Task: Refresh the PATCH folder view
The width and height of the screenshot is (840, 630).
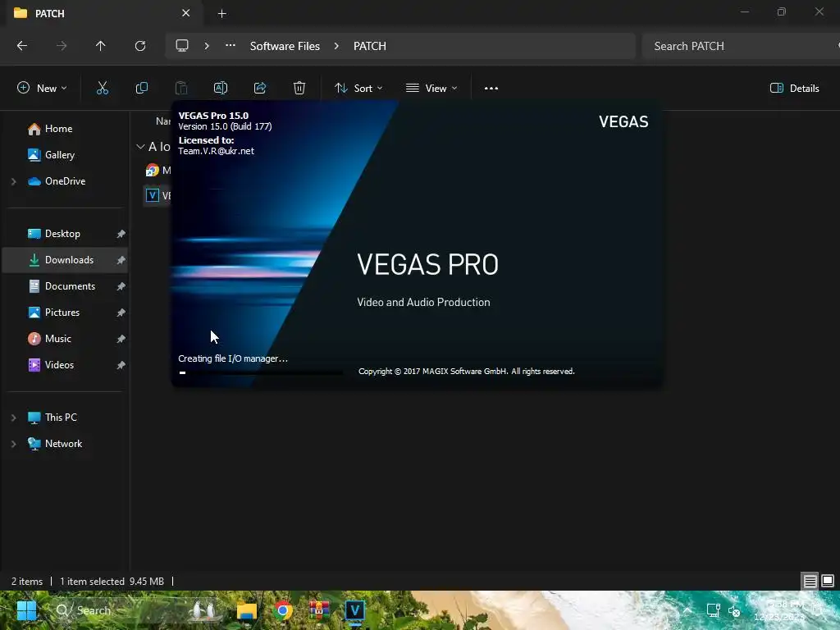Action: (x=140, y=46)
